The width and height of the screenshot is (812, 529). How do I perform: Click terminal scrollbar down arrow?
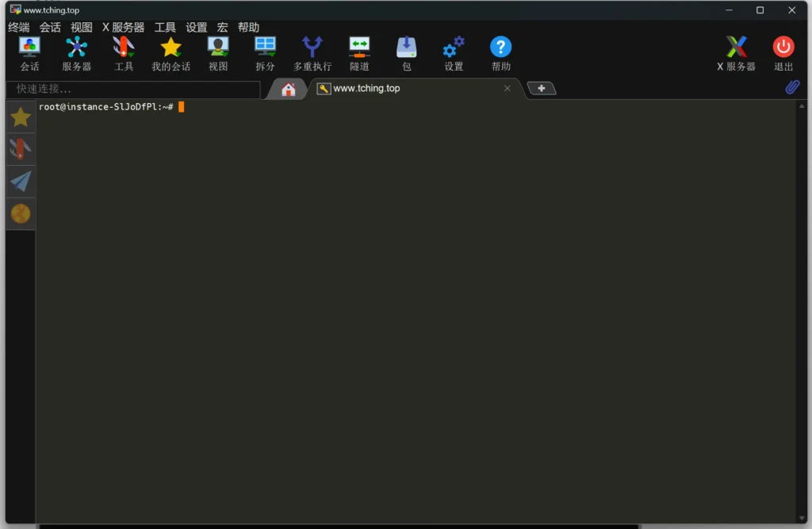coord(802,518)
